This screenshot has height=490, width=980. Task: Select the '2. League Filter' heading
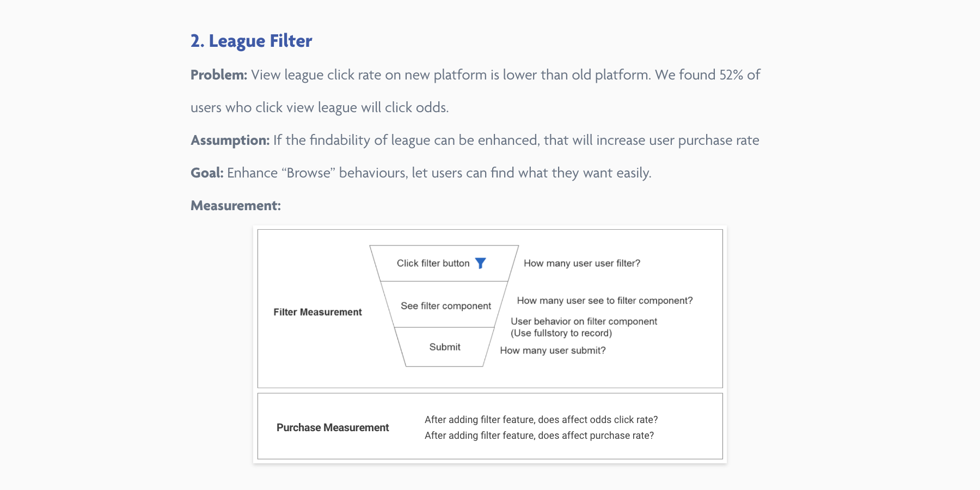pos(251,41)
